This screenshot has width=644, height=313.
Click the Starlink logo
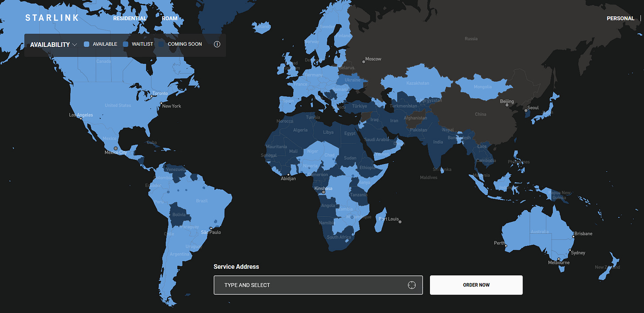[x=52, y=18]
